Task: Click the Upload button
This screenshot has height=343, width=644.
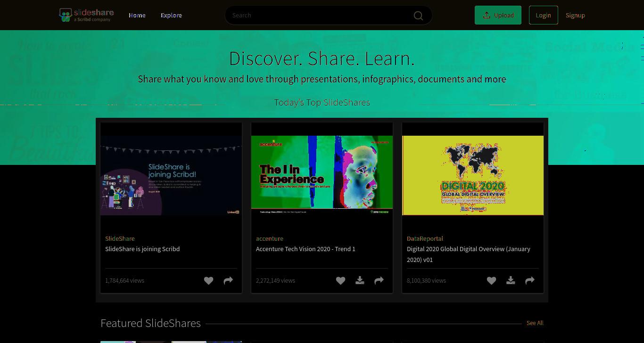Action: [498, 15]
